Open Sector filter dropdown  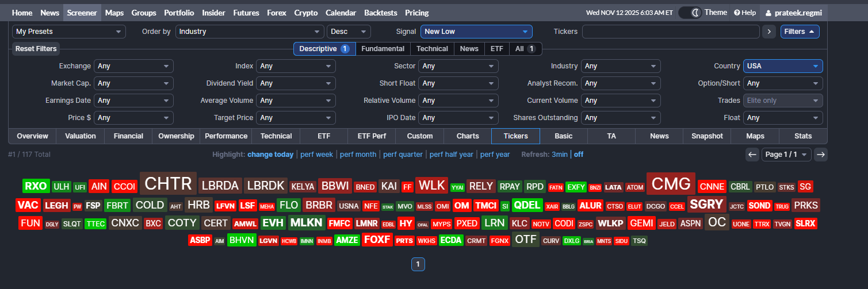click(x=459, y=66)
